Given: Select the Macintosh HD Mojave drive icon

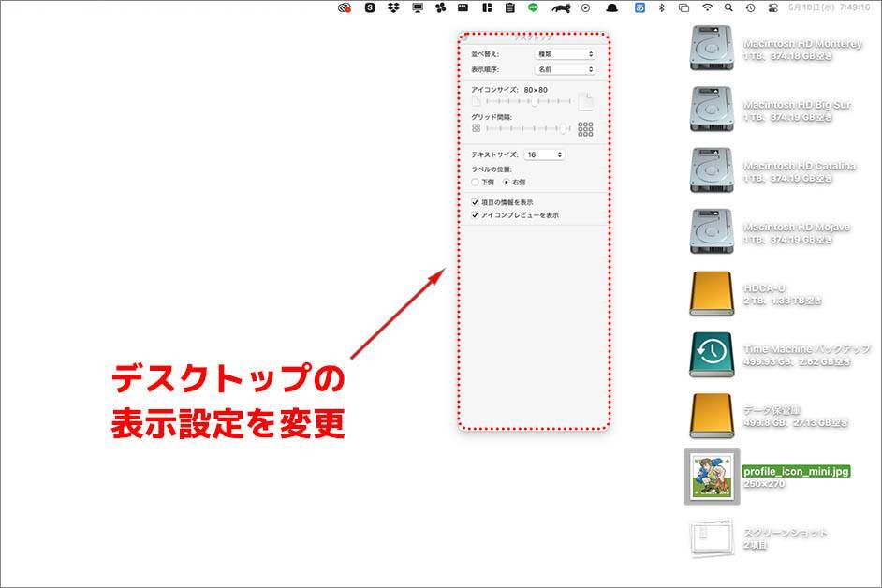Looking at the screenshot, I should [712, 231].
